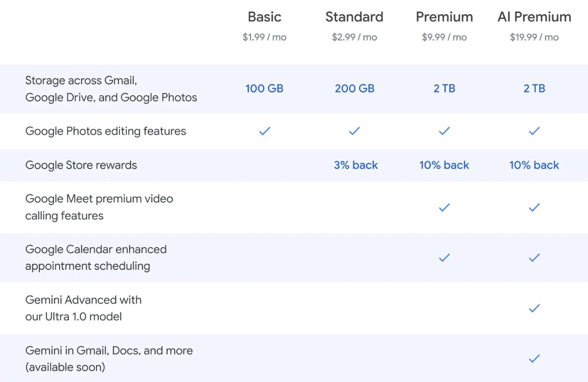Select the Premium plan heading
The height and width of the screenshot is (382, 588).
[x=444, y=17]
